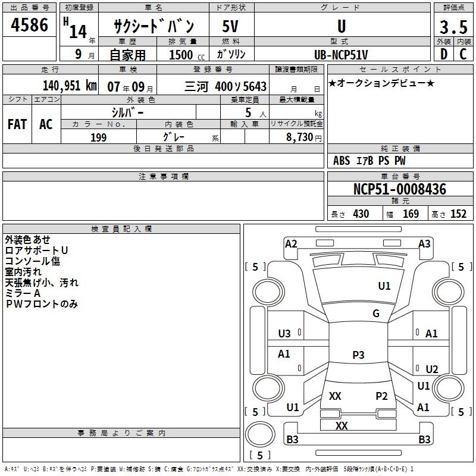Click the mileage value 140,951 km

coord(70,86)
